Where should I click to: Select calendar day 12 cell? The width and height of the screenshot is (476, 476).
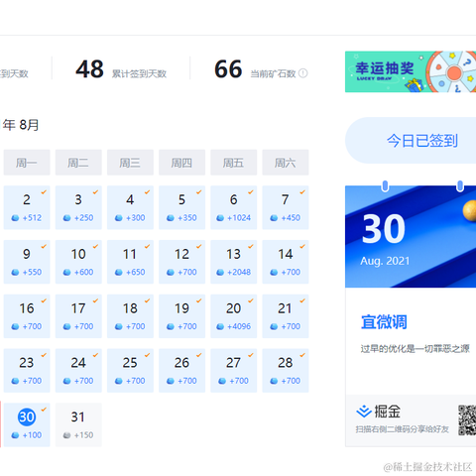tap(181, 262)
